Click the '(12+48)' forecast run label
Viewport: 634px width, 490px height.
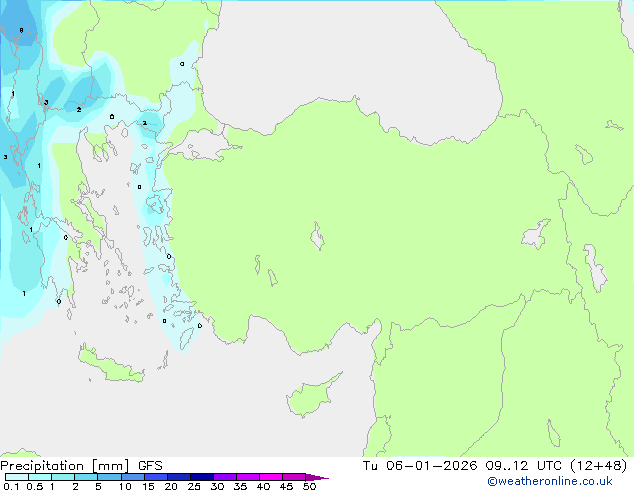(599, 466)
